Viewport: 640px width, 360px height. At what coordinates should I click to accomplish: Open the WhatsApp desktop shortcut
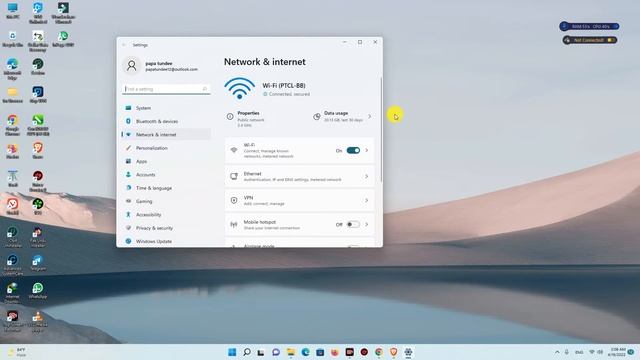tap(38, 291)
